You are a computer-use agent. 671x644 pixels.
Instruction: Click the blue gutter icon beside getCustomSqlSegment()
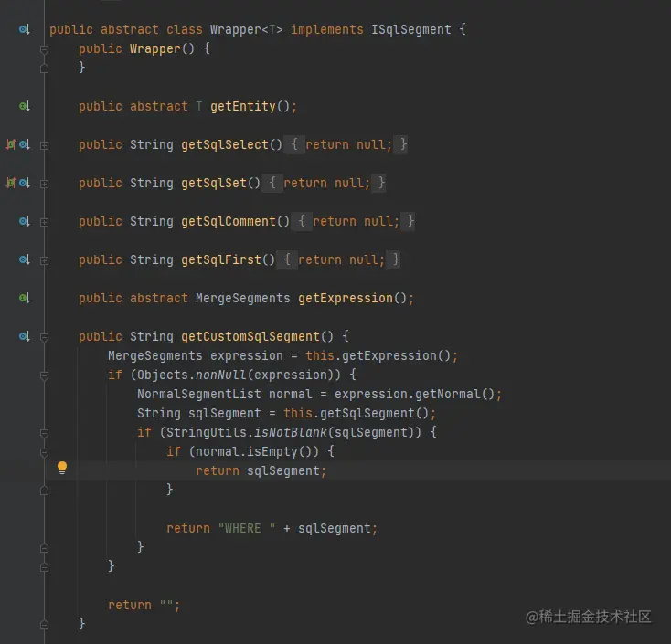[25, 336]
